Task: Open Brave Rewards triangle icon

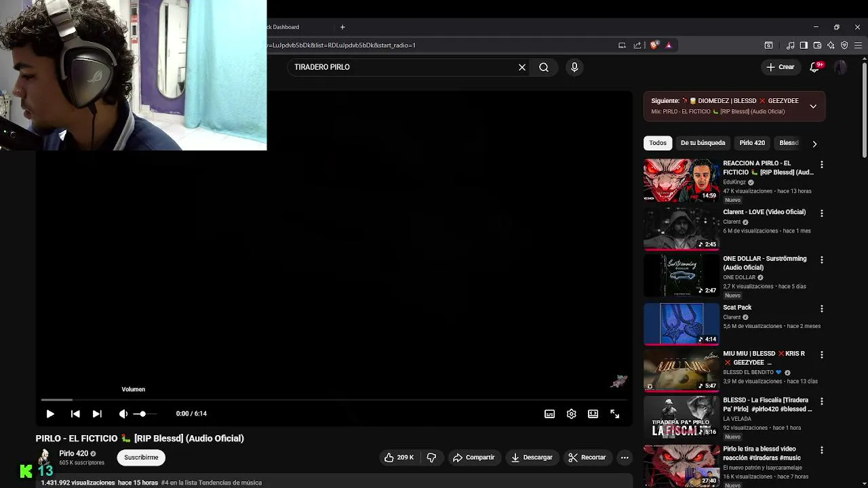Action: tap(669, 45)
